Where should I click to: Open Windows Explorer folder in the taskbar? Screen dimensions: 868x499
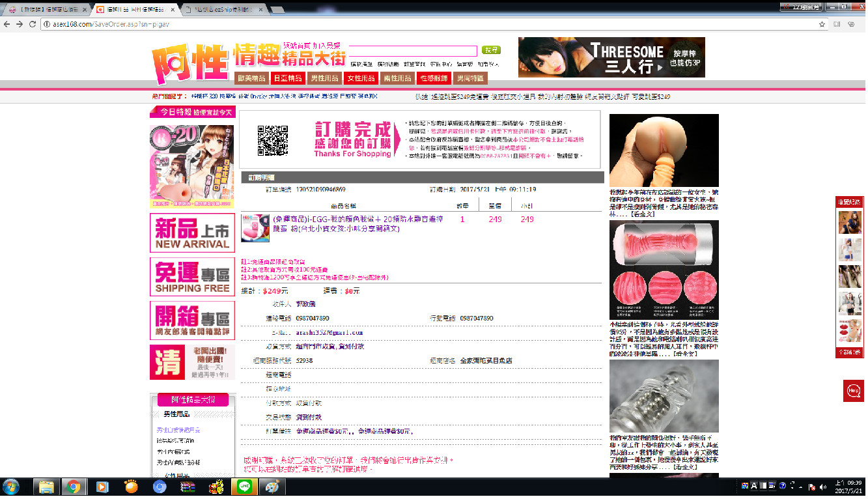coord(46,487)
